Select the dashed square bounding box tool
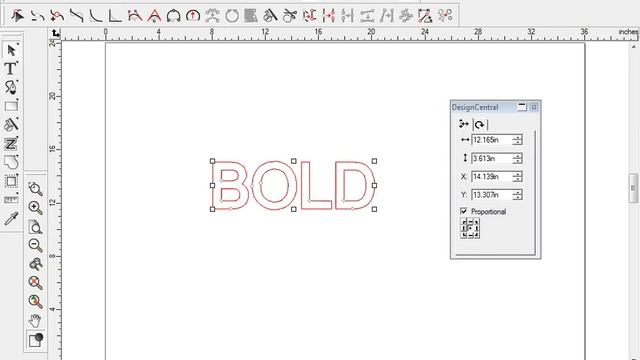The width and height of the screenshot is (640, 360). (11, 181)
